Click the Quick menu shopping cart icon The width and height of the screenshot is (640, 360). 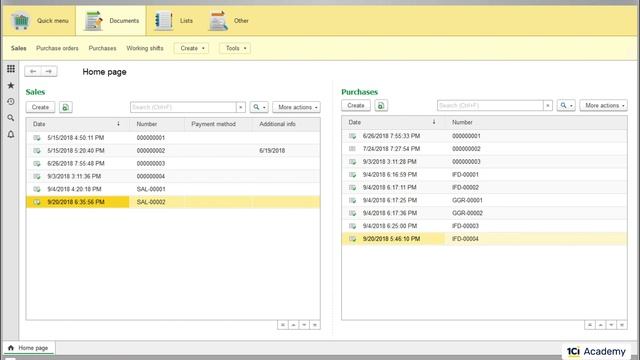point(21,21)
